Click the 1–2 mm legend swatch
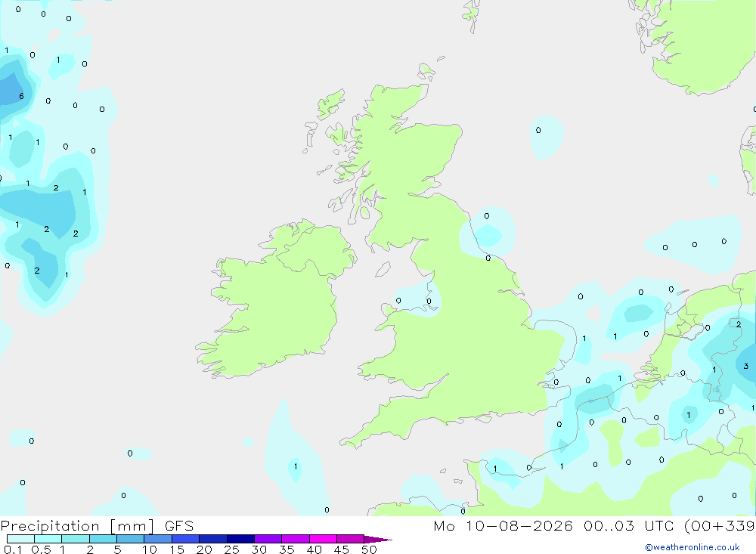Image resolution: width=756 pixels, height=554 pixels. pos(76,539)
